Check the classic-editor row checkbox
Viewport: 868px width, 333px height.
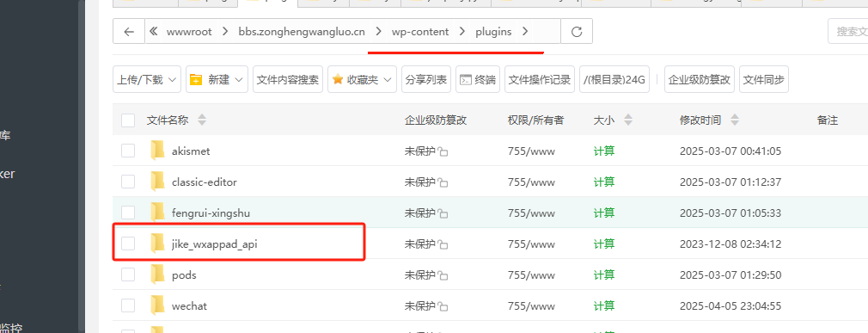click(x=128, y=182)
